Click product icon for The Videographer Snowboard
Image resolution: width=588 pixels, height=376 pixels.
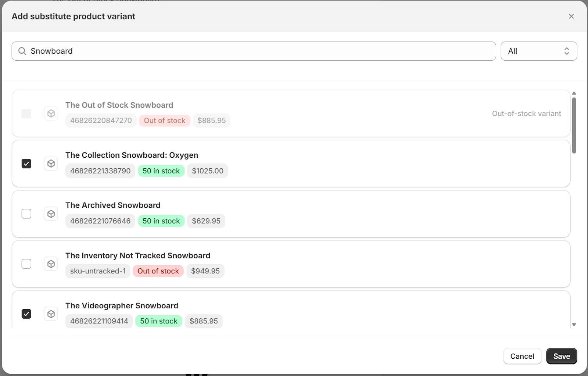51,314
